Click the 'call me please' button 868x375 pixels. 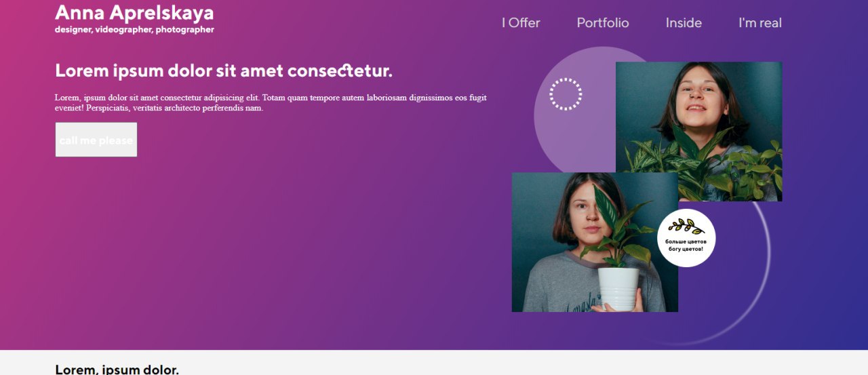point(96,140)
